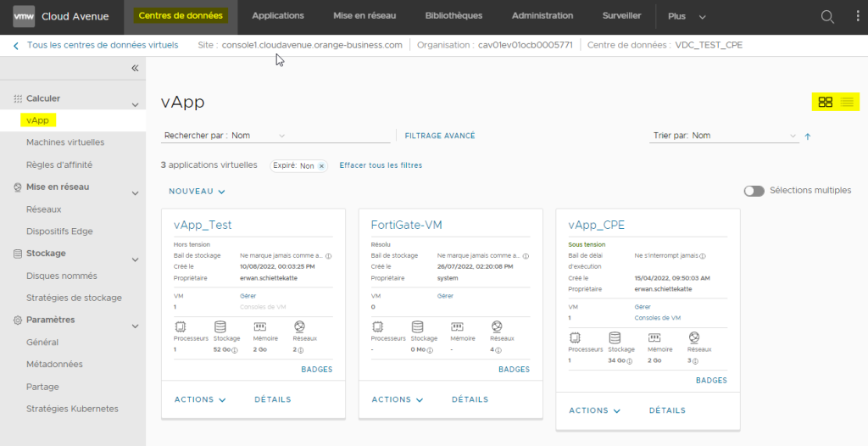Switch to card grid view
Image resolution: width=868 pixels, height=446 pixels.
click(826, 102)
